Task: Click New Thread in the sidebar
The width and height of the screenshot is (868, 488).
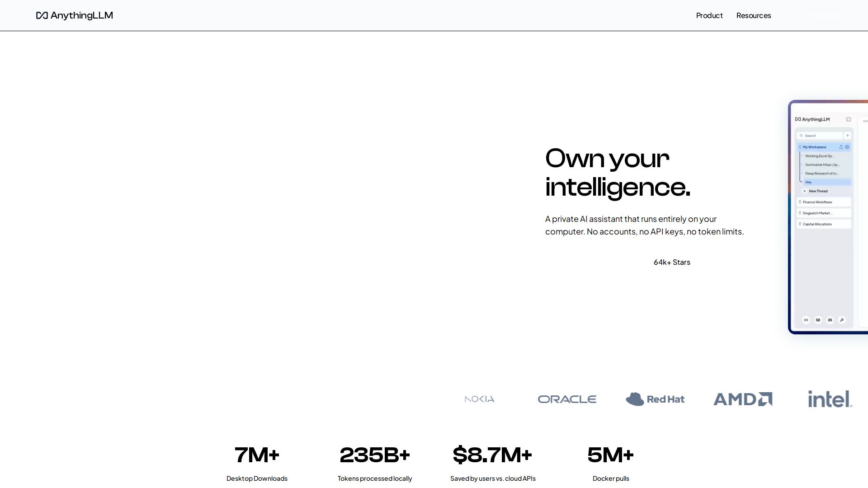Action: pyautogui.click(x=815, y=191)
